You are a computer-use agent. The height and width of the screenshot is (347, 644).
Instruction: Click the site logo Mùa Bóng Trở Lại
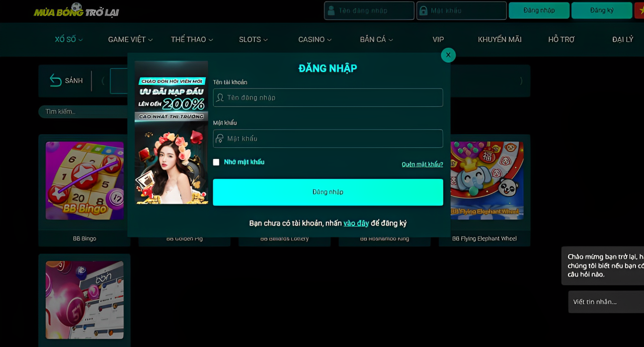(x=76, y=10)
